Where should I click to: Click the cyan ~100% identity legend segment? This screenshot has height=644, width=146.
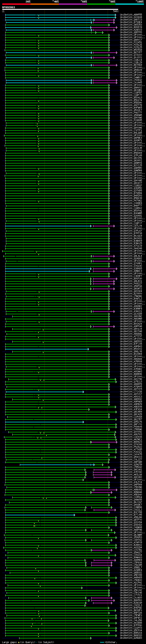(x=130, y=4)
